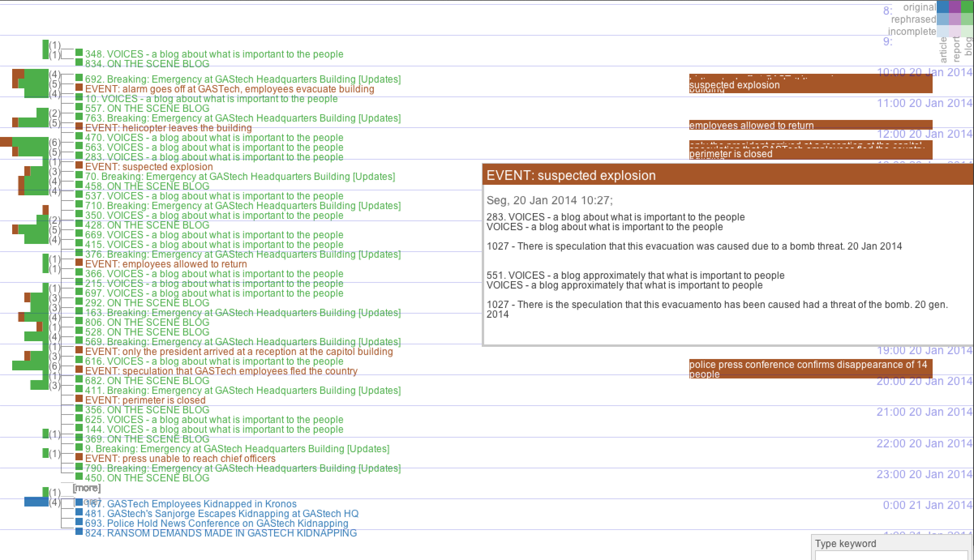Click brown square beside perimeter is closed in list
This screenshot has width=974, height=560.
[79, 399]
